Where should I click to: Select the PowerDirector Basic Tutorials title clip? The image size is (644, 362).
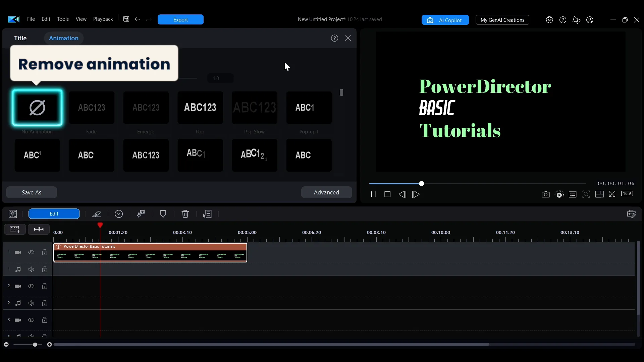point(150,252)
